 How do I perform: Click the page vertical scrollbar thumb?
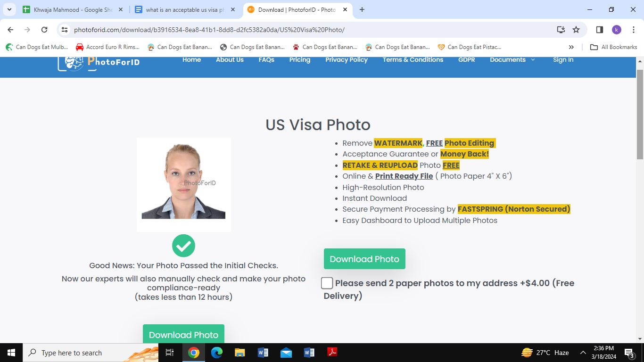pos(640,113)
